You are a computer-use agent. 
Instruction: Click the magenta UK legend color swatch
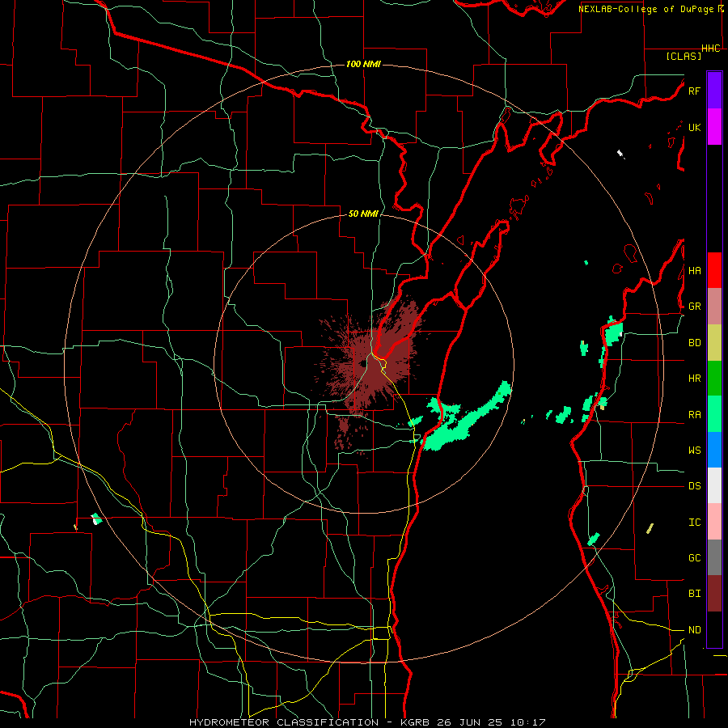[x=714, y=127]
